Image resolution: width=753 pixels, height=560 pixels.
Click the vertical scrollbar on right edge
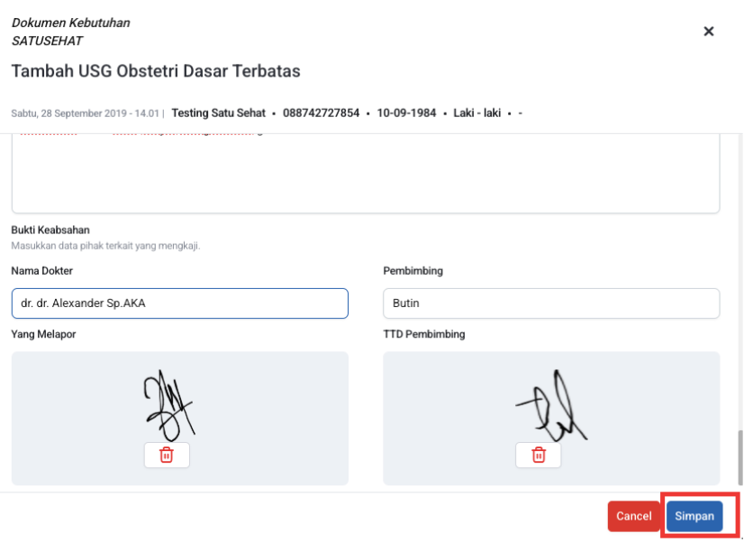point(739,459)
